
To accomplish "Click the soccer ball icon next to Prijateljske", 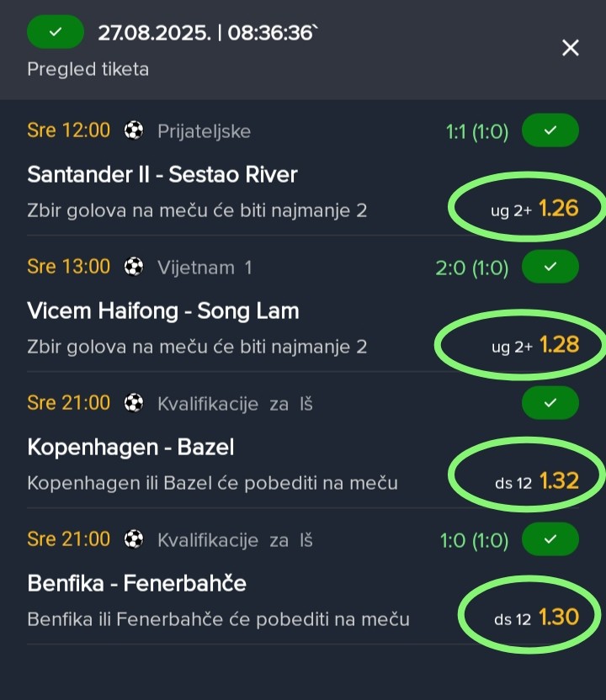I will point(134,130).
